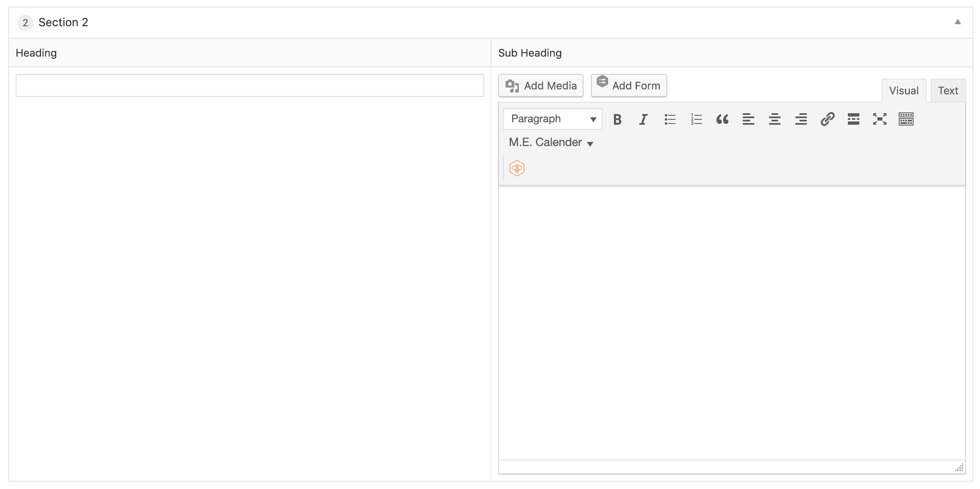This screenshot has width=980, height=489.
Task: Insert a numbered list
Action: point(696,119)
